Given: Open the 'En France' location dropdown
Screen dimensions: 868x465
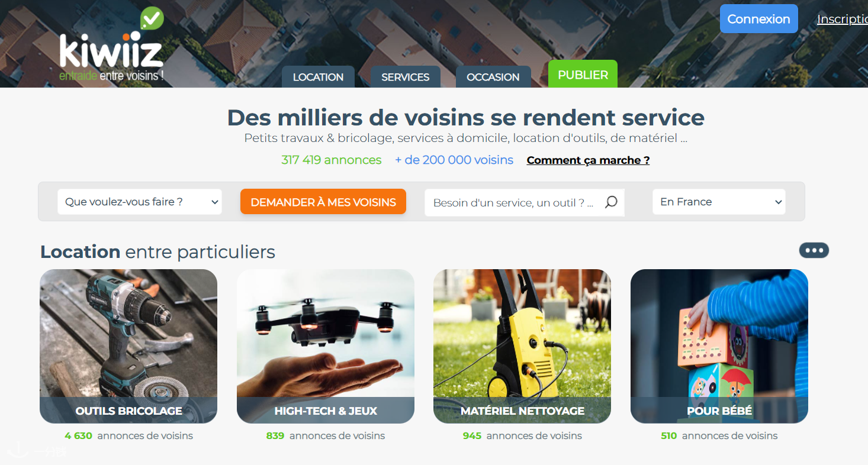Looking at the screenshot, I should pyautogui.click(x=719, y=202).
